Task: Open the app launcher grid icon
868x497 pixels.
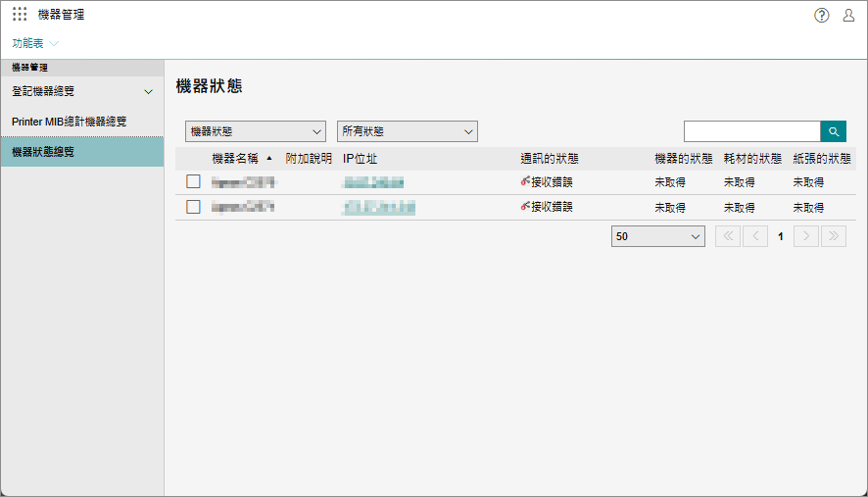Action: [20, 15]
